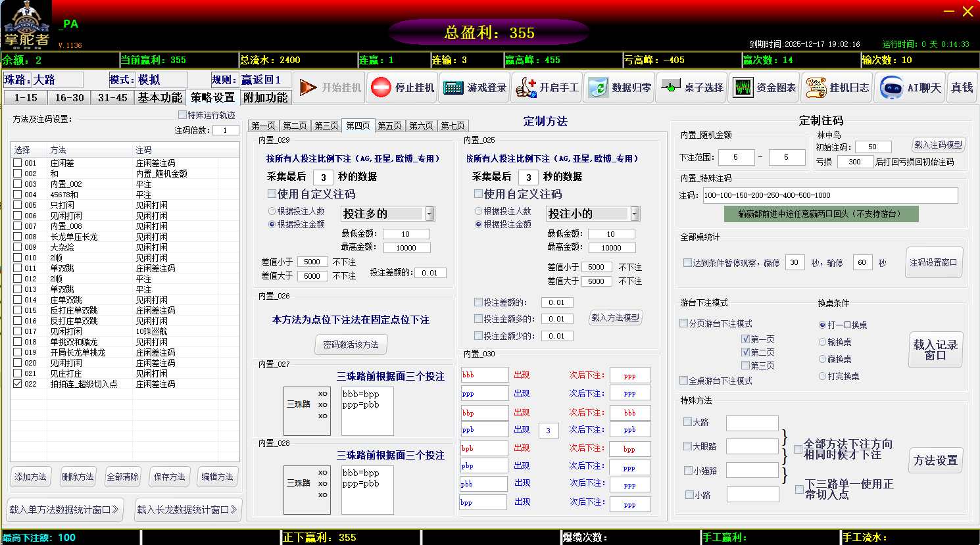
Task: Enable the 特殊运行轨迹 checkbox
Action: 183,115
